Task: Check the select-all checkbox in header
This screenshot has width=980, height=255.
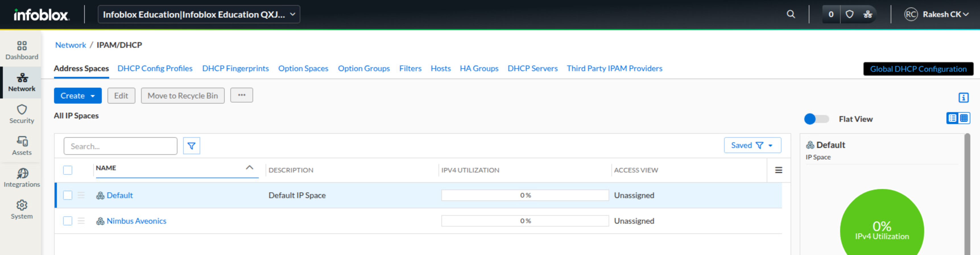Action: pyautogui.click(x=68, y=170)
